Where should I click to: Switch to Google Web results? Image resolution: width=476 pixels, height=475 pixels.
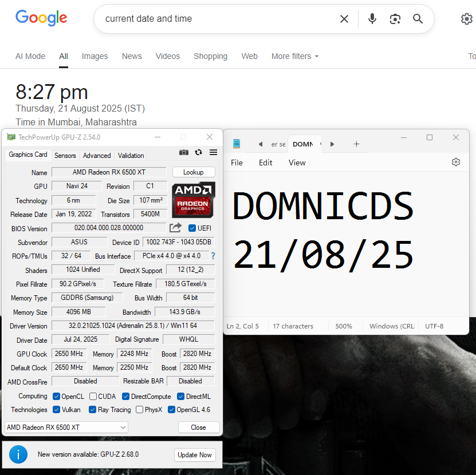tap(250, 57)
